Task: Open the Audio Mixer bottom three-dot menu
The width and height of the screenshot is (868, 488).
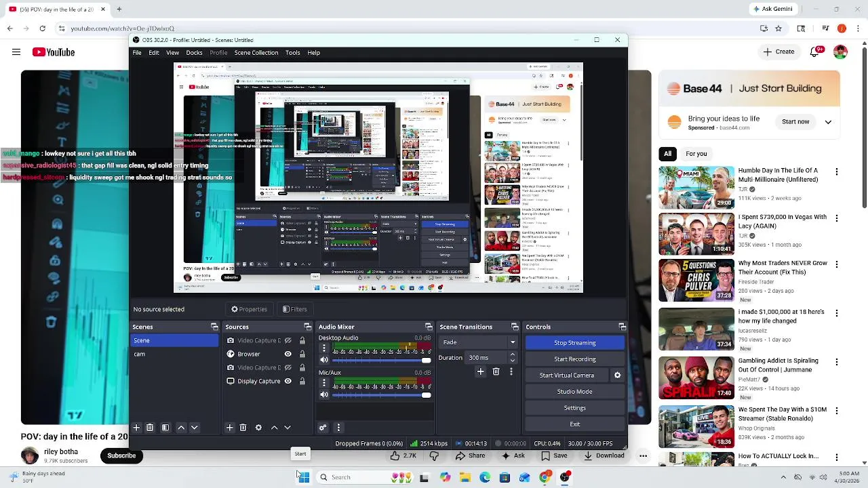Action: pyautogui.click(x=338, y=428)
